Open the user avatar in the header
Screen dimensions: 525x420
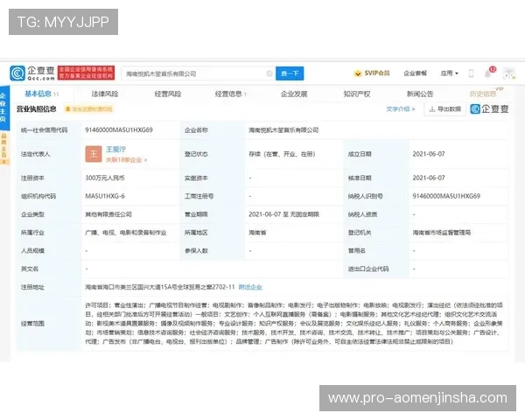point(509,73)
